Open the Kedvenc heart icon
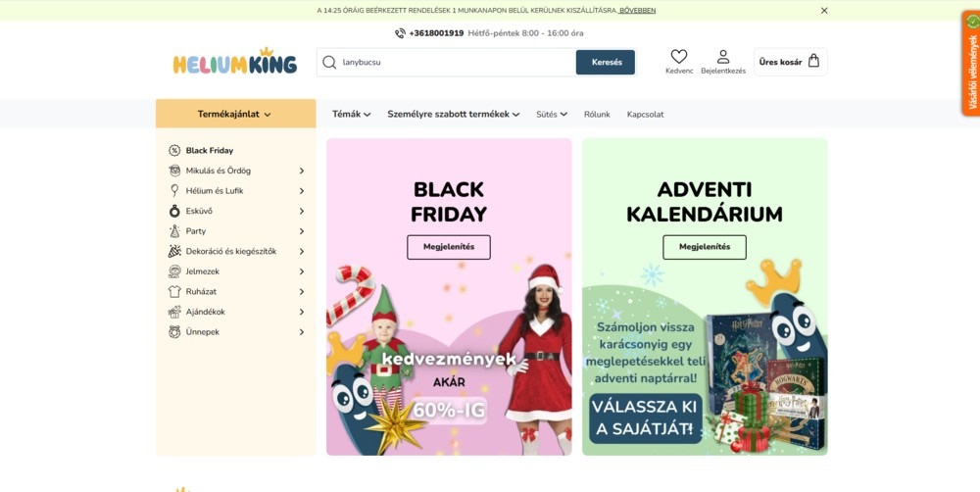Viewport: 980px width, 492px height. coord(679,56)
